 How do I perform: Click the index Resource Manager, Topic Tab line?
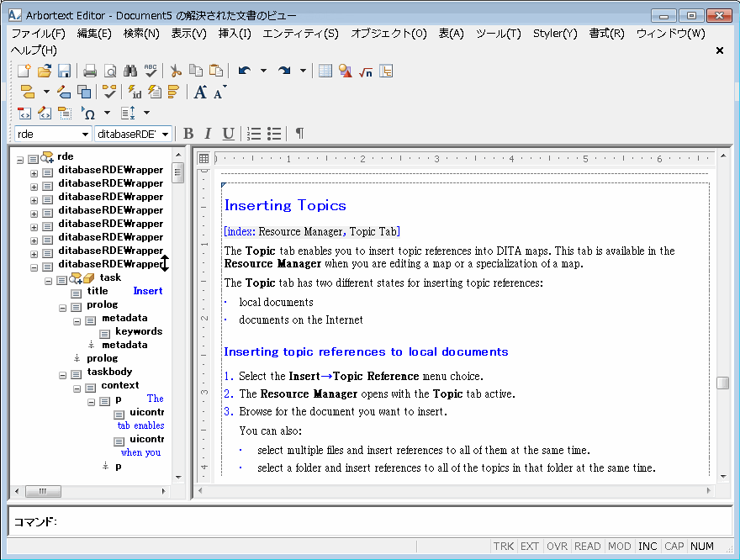coord(312,231)
